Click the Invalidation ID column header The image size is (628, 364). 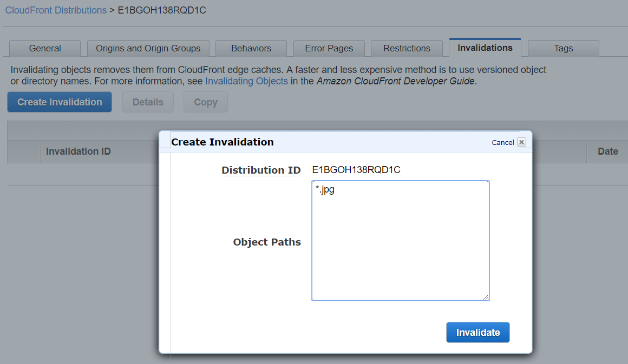pyautogui.click(x=78, y=151)
